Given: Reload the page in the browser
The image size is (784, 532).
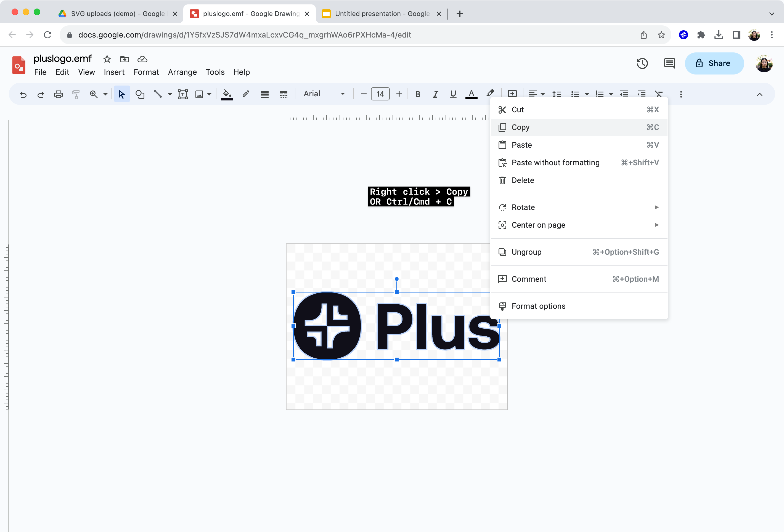Looking at the screenshot, I should click(x=47, y=35).
